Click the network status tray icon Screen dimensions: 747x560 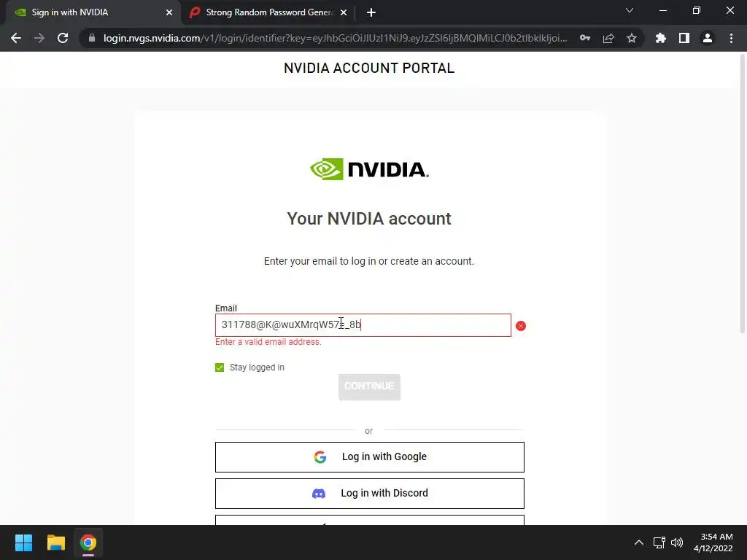coord(659,542)
